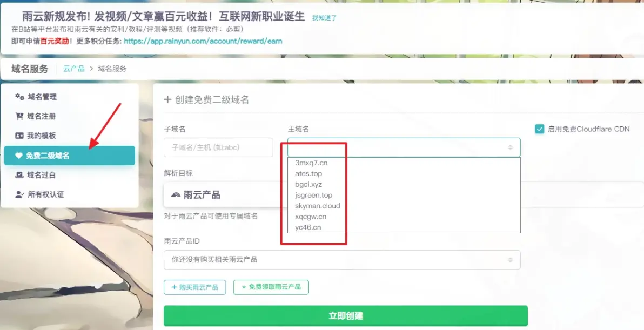The width and height of the screenshot is (644, 330).
Task: Click the 云产品 breadcrumb link
Action: 74,69
